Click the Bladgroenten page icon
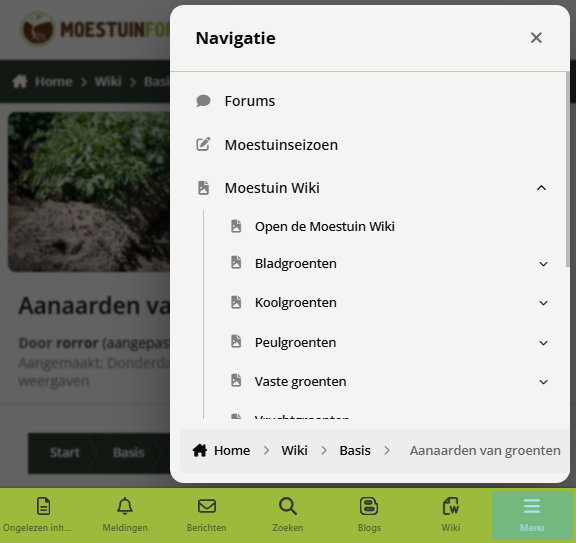 click(236, 263)
